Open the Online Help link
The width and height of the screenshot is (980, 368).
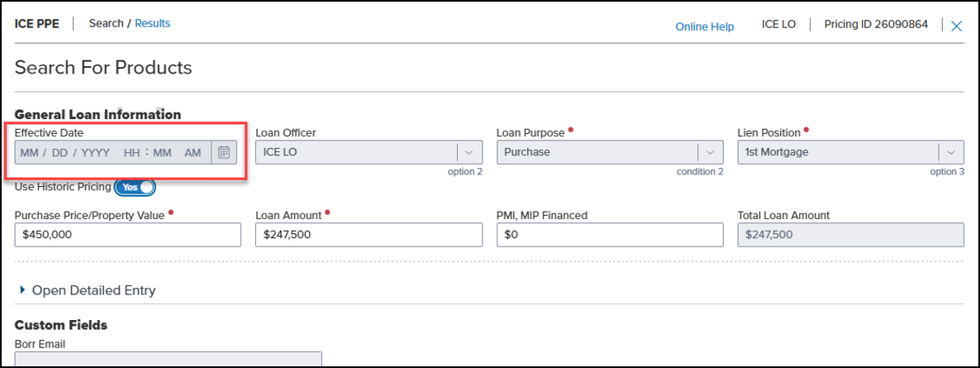point(704,26)
